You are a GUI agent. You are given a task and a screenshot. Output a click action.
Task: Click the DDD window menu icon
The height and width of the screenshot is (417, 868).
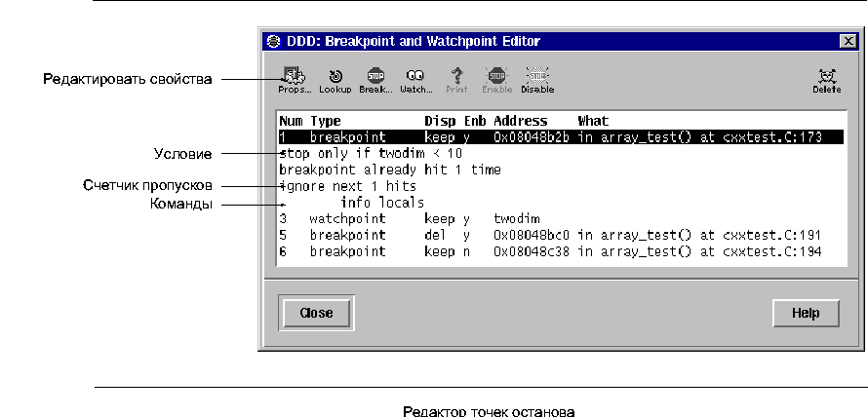273,42
